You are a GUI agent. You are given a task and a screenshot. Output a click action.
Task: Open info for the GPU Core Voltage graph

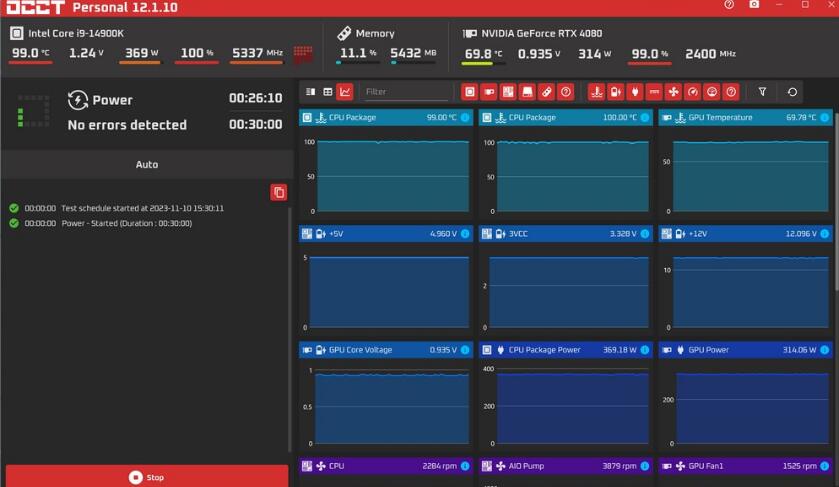[x=465, y=349]
